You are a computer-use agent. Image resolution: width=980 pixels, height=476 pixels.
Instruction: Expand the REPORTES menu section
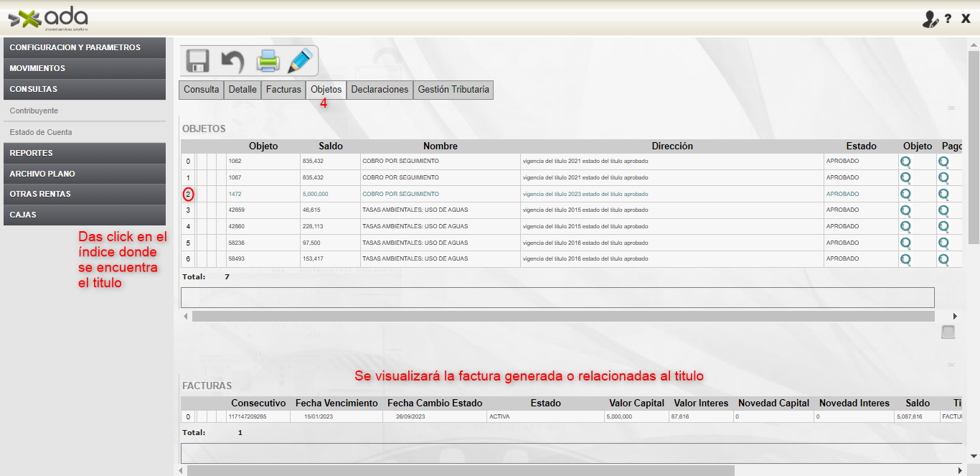coord(85,153)
